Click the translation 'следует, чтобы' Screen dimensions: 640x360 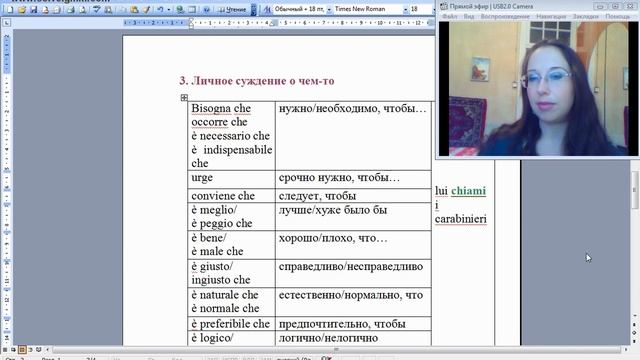click(318, 196)
